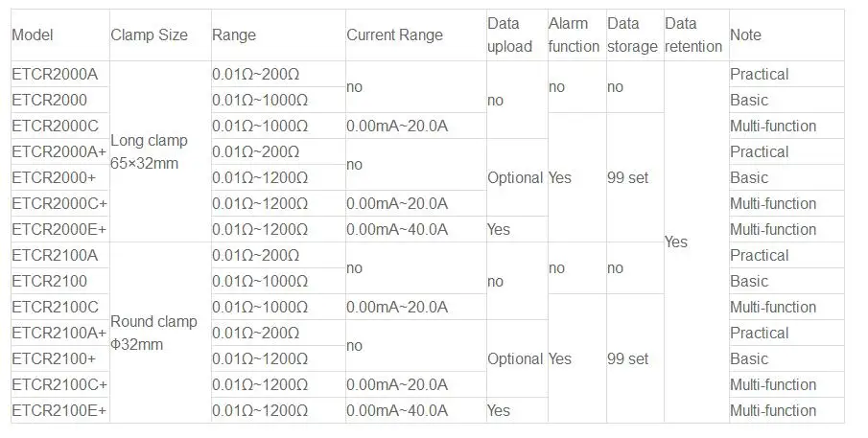Select the ETCR2000C+ model name
This screenshot has width=868, height=438.
point(59,203)
